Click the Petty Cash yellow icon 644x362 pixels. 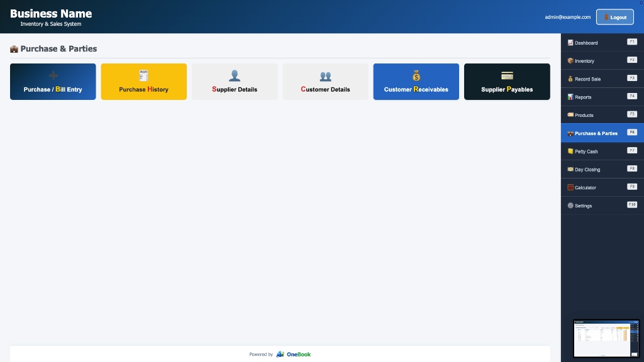click(x=570, y=151)
